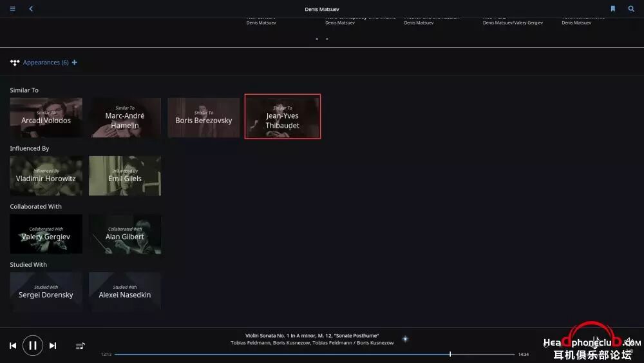Screen dimensions: 644x363
Task: Open similar artist Marc-André Hamelin
Action: click(125, 117)
